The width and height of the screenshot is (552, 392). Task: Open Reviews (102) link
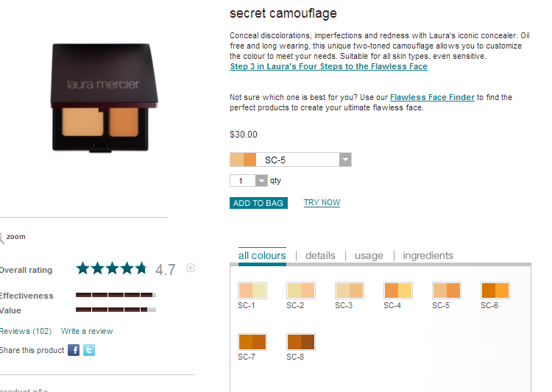pyautogui.click(x=26, y=331)
